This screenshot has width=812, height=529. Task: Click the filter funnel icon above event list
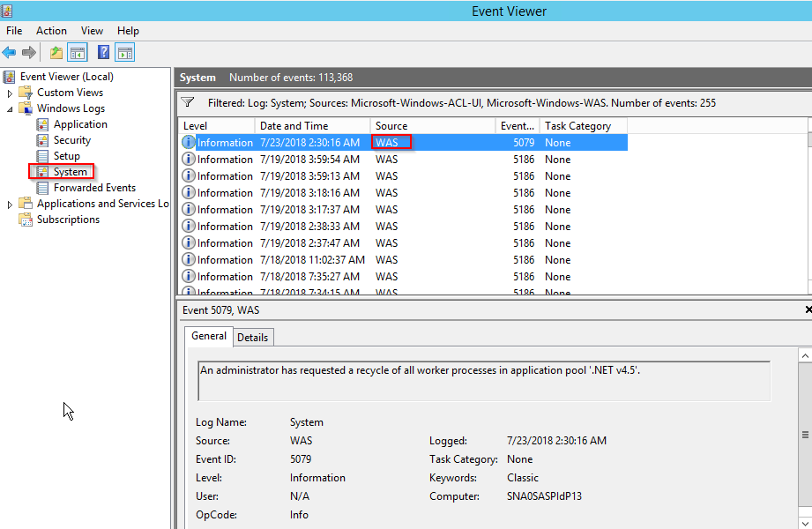click(x=188, y=102)
